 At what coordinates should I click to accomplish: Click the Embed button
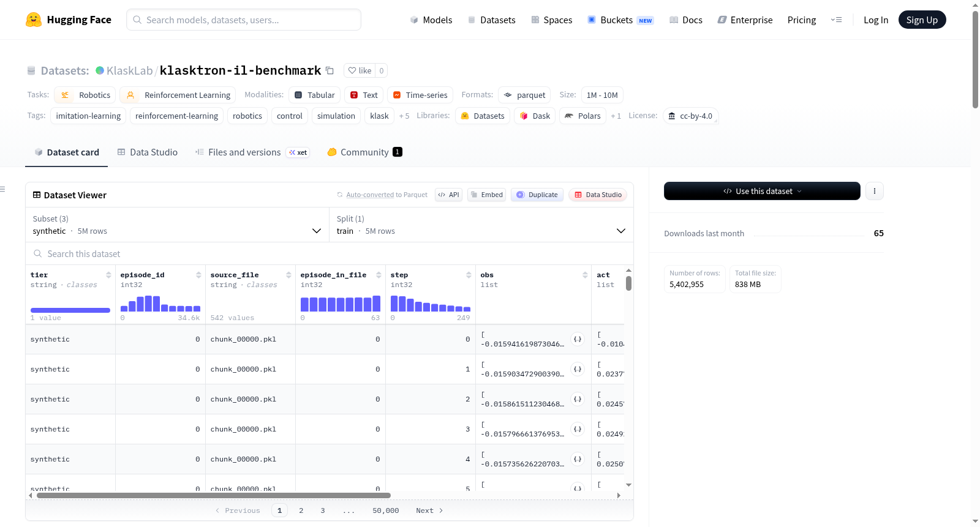pos(487,195)
